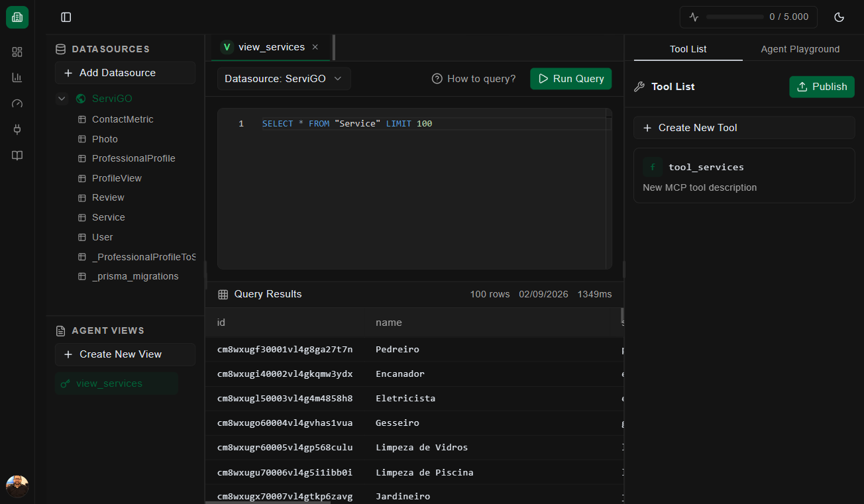Toggle the sidebar panel layout icon
Image resolution: width=864 pixels, height=504 pixels.
66,17
